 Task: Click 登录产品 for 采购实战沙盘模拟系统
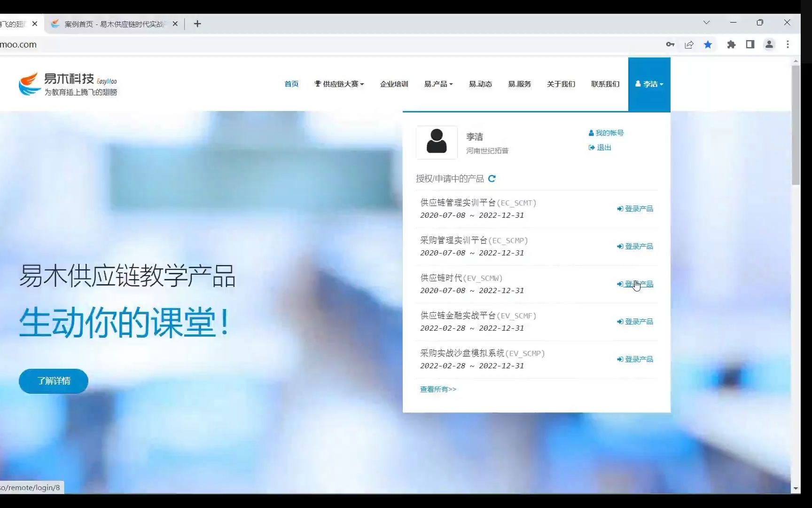coord(635,359)
